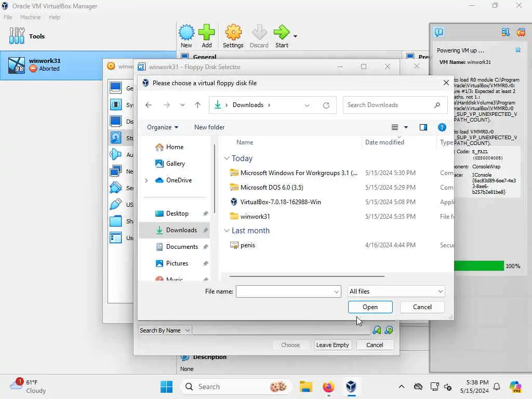
Task: Open the Windows Start menu
Action: pyautogui.click(x=167, y=387)
